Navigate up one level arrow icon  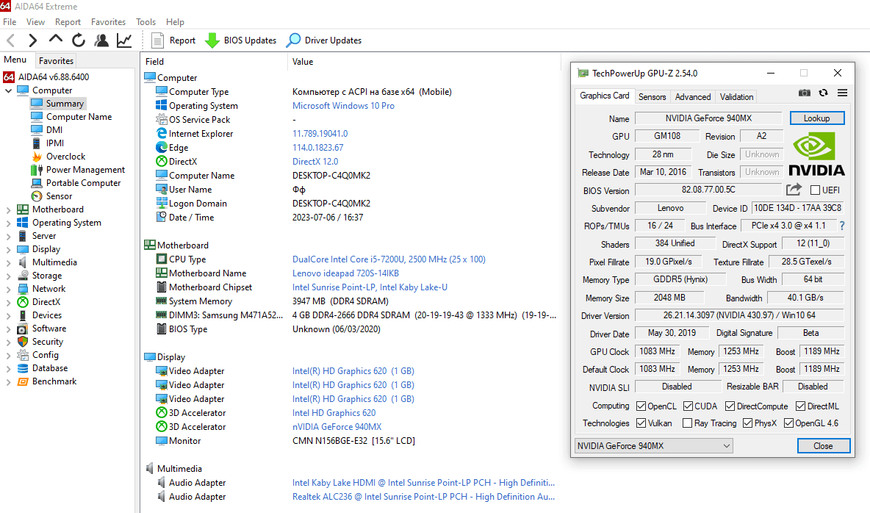tap(55, 39)
